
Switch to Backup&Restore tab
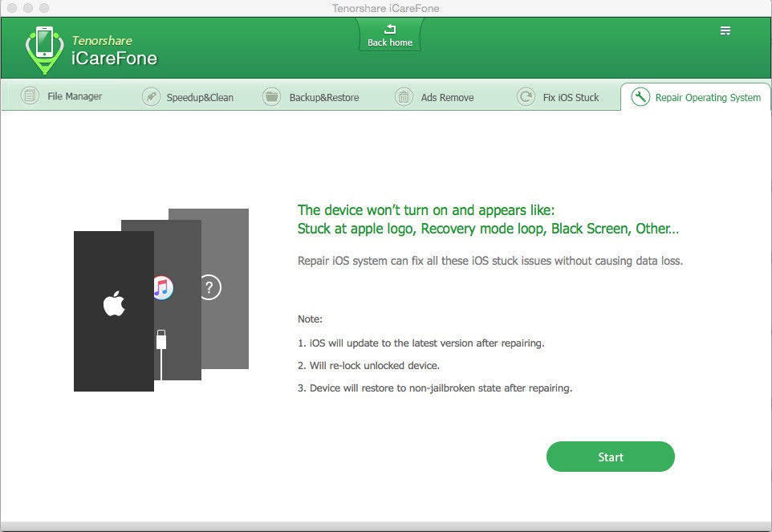311,97
